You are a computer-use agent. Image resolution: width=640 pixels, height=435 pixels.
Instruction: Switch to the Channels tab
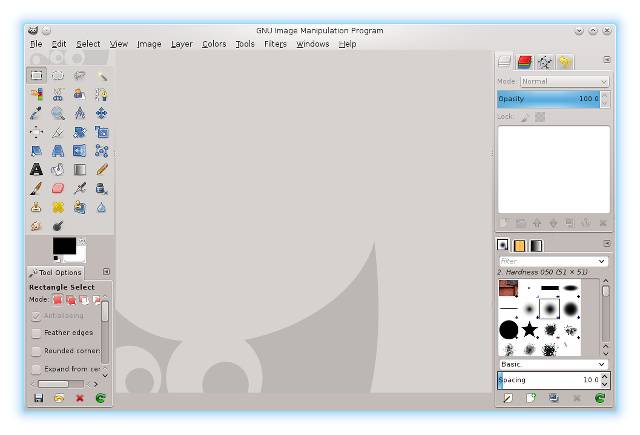(x=524, y=62)
